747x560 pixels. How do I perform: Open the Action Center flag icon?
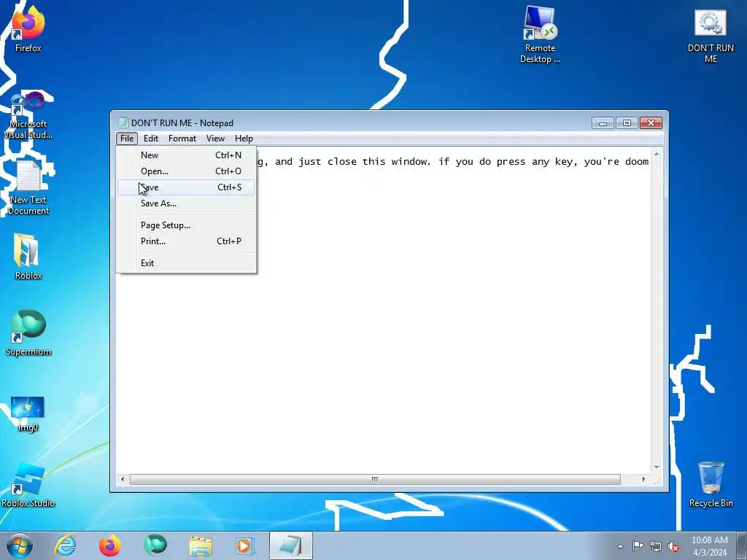(x=638, y=545)
